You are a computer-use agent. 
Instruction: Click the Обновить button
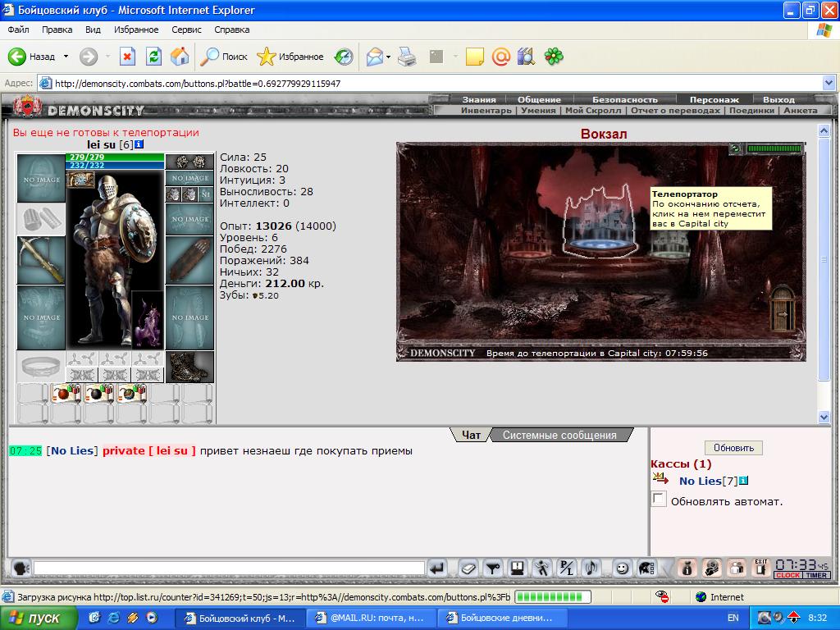pos(733,447)
